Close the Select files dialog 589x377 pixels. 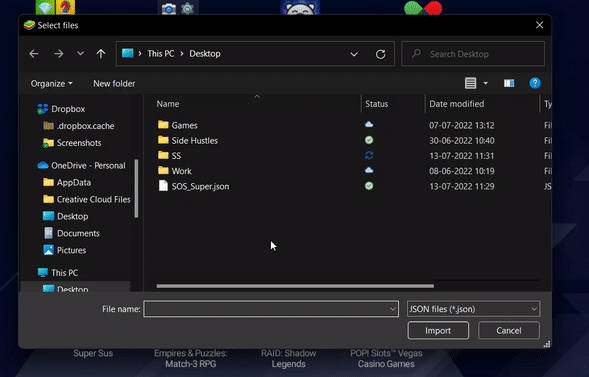coord(539,25)
